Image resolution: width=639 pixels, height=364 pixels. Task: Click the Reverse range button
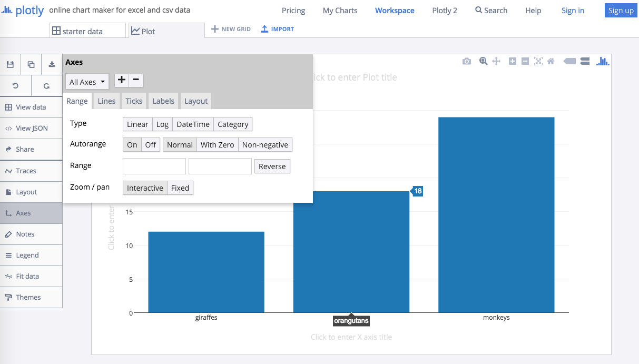coord(272,166)
